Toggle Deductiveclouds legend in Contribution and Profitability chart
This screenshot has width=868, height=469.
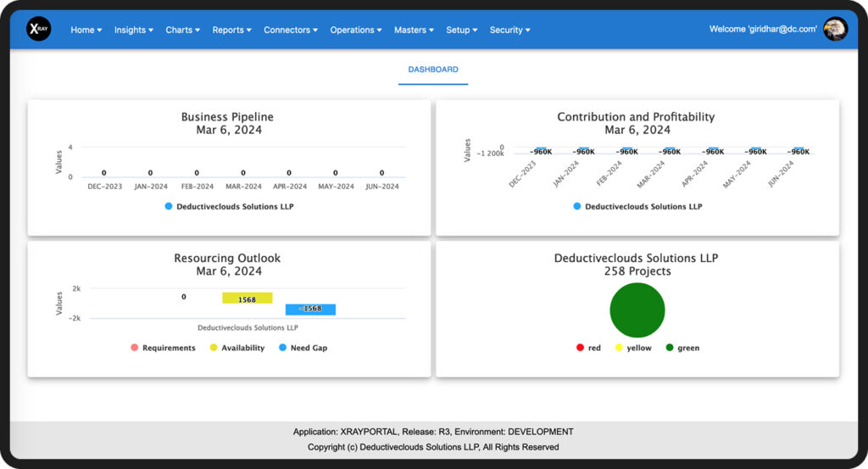(x=637, y=207)
